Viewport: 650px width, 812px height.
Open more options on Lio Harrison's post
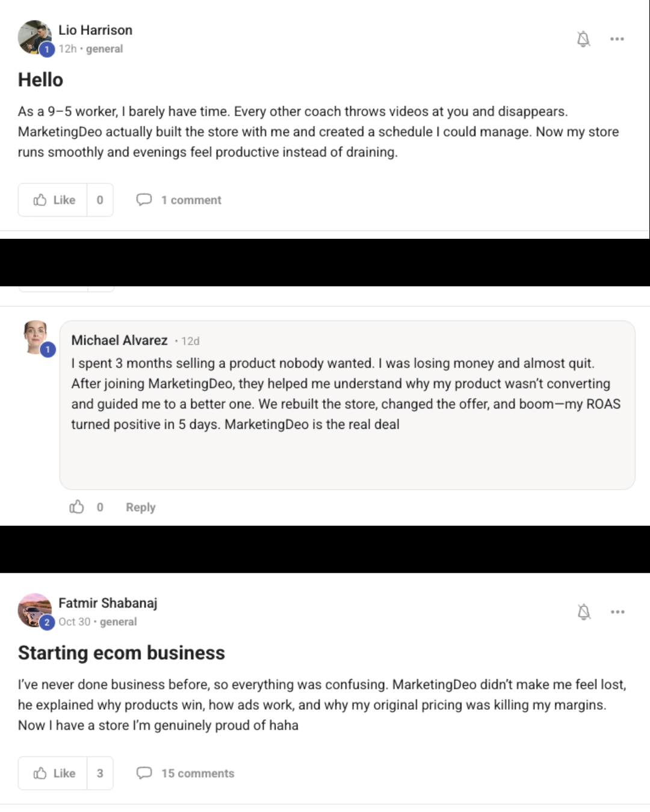point(617,39)
